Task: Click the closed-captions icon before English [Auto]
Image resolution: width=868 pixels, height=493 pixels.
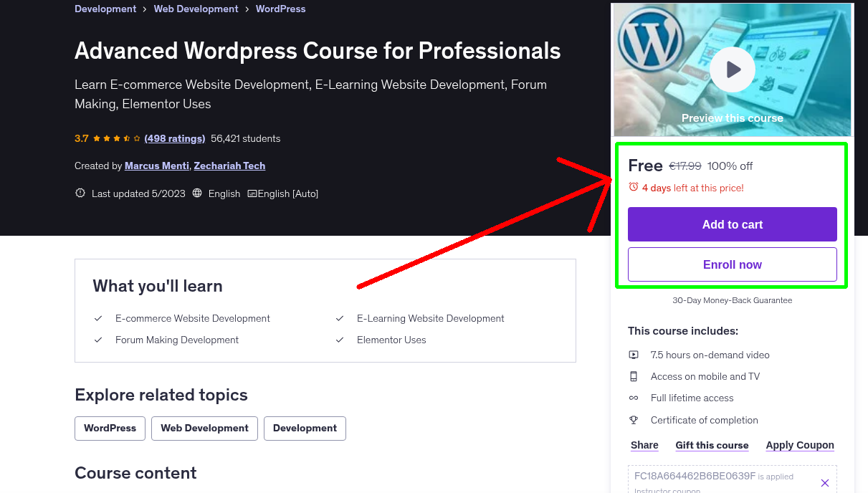Action: point(254,193)
